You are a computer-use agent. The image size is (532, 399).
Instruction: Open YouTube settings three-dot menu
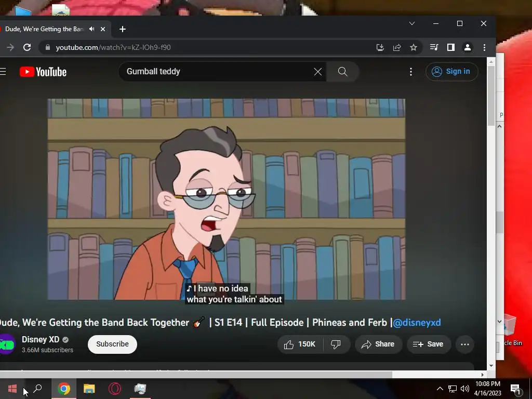click(411, 72)
